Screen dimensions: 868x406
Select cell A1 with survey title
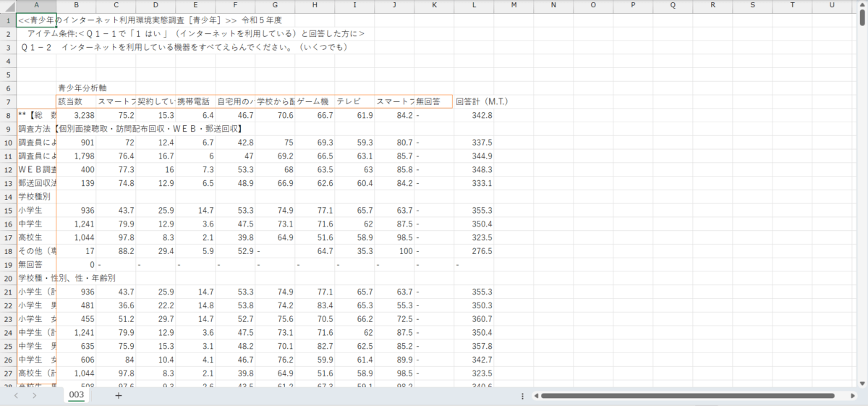click(x=36, y=20)
